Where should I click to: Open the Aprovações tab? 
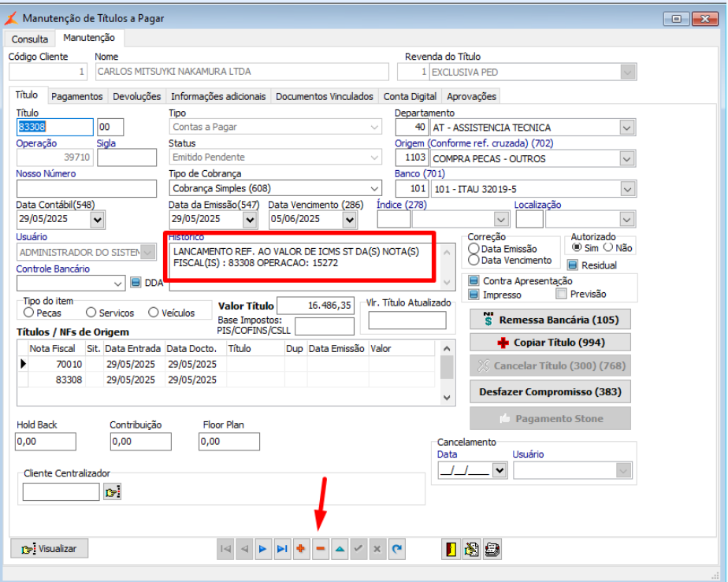coord(471,96)
